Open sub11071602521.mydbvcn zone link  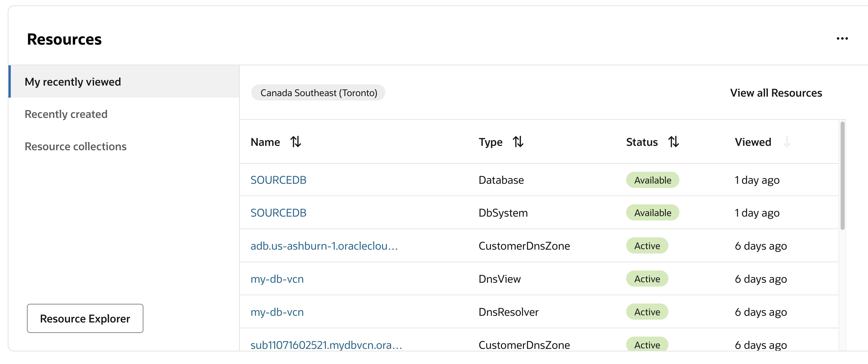click(326, 345)
